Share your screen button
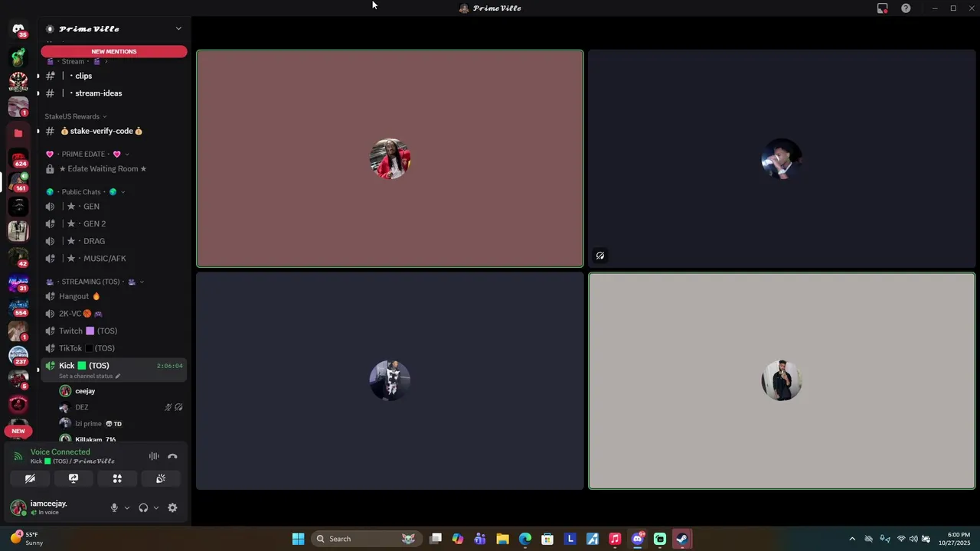980x551 pixels. coord(73,478)
